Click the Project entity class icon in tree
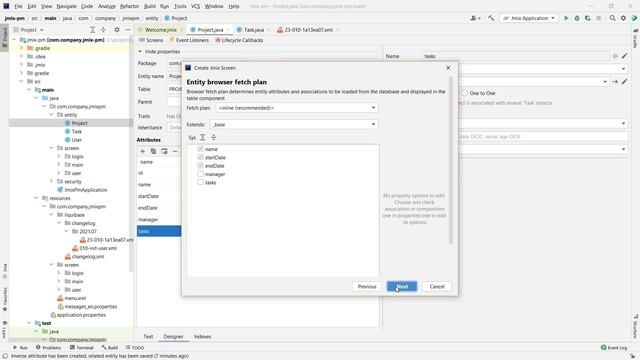This screenshot has width=640, height=360. coord(68,123)
